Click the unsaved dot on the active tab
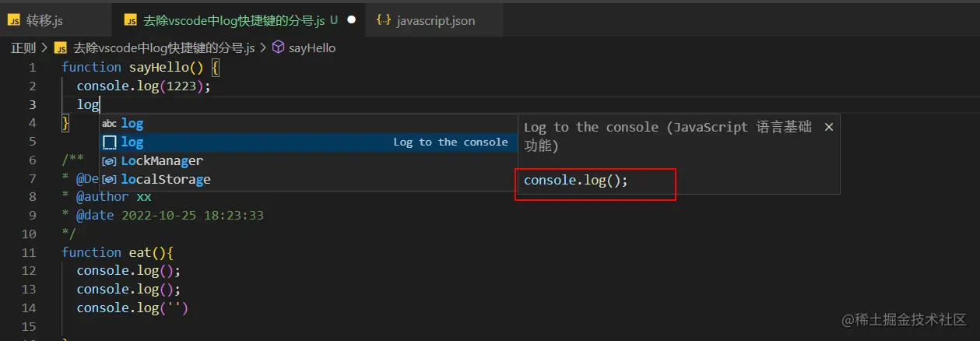 [351, 19]
